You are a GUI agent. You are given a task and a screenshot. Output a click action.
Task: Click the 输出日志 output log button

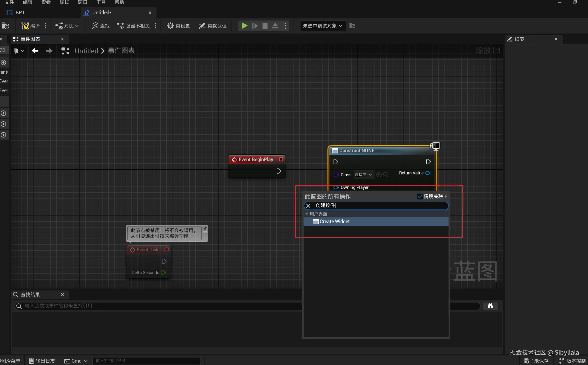point(42,361)
